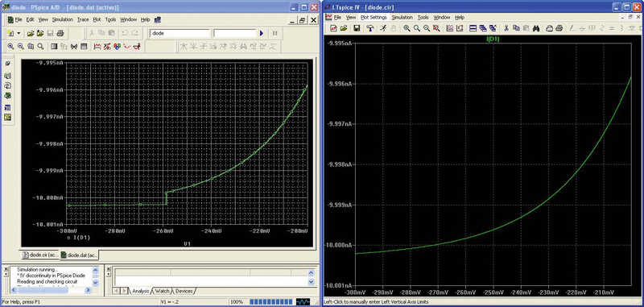Image resolution: width=644 pixels, height=307 pixels.
Task: Click the diode simulation profile field
Action: pos(180,33)
